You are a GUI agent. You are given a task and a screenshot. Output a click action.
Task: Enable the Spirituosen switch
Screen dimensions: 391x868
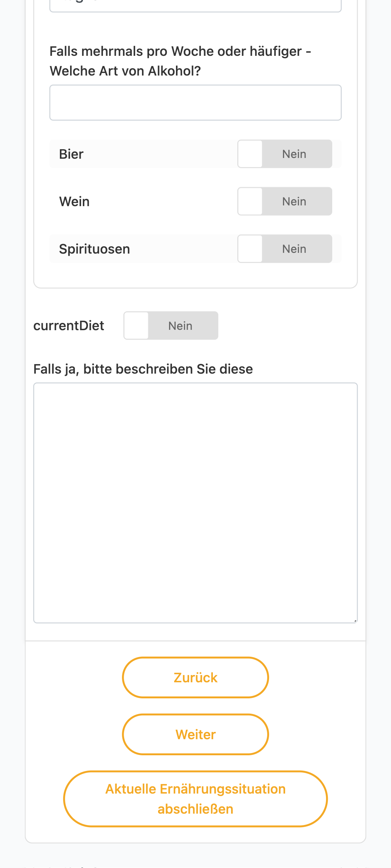pyautogui.click(x=285, y=249)
